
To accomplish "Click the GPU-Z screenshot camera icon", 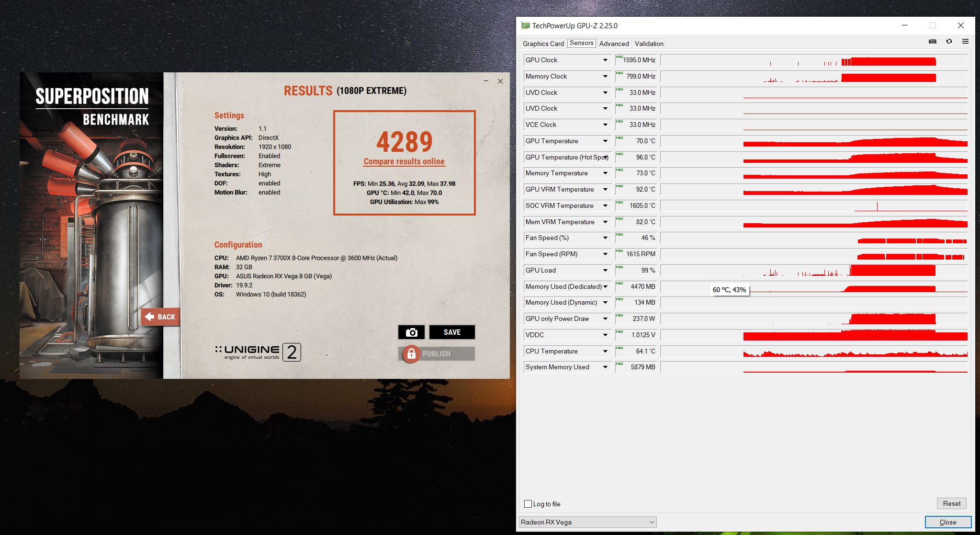I will pyautogui.click(x=932, y=42).
